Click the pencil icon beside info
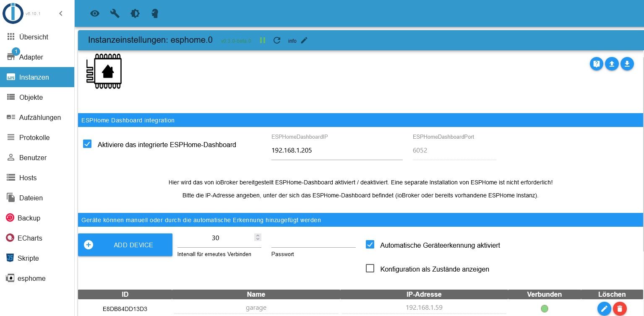The width and height of the screenshot is (644, 316). click(x=304, y=40)
